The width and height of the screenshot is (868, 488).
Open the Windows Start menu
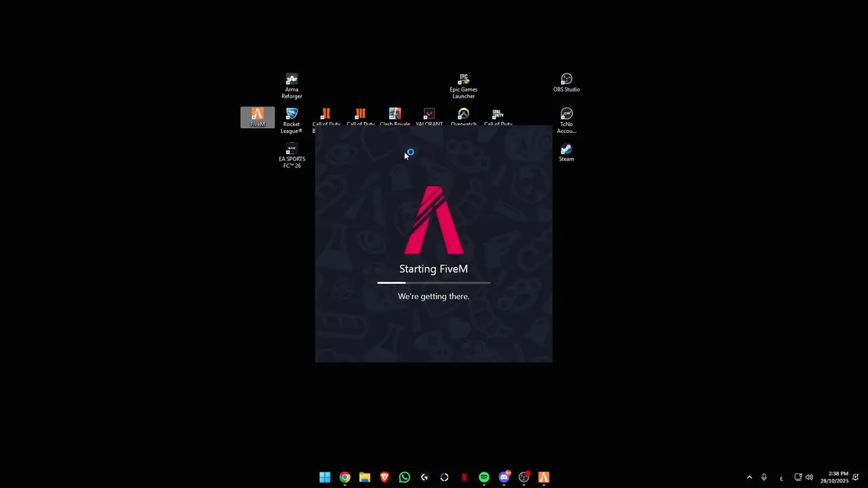pos(325,477)
